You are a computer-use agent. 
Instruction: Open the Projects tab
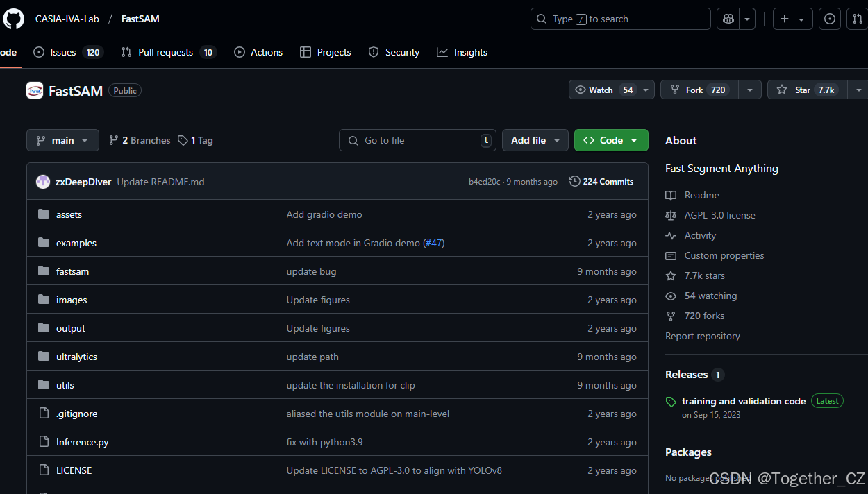(x=325, y=52)
